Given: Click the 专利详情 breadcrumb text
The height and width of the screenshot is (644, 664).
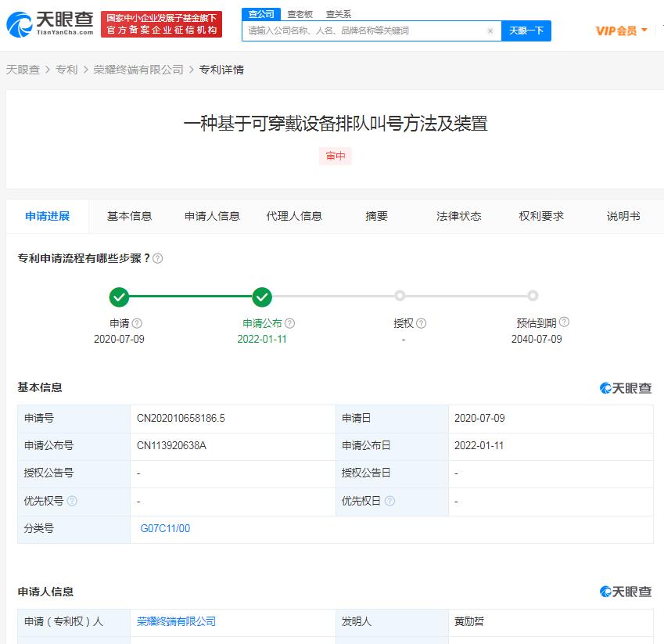Looking at the screenshot, I should click(221, 70).
